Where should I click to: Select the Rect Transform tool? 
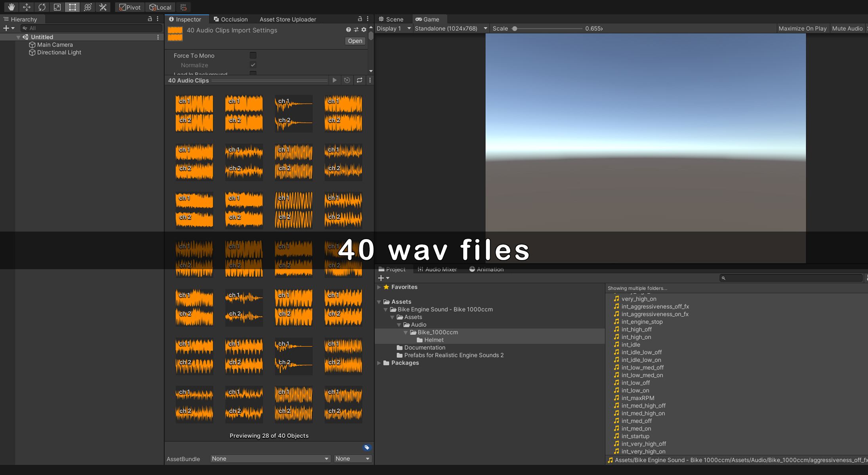[x=72, y=7]
